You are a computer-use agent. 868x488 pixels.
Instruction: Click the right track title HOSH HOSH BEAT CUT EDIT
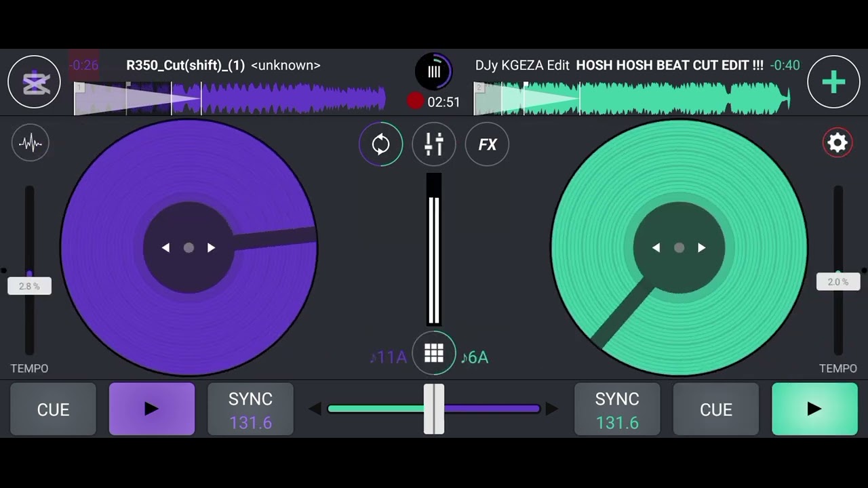click(670, 65)
